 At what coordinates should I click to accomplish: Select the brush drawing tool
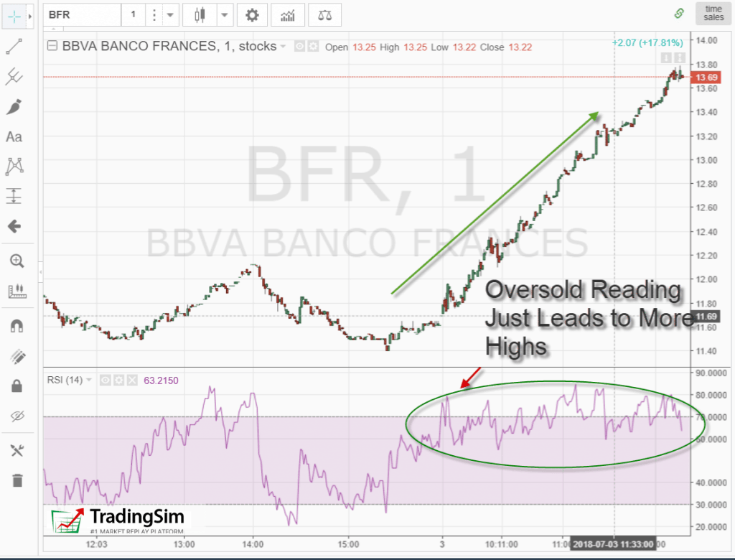pyautogui.click(x=14, y=106)
